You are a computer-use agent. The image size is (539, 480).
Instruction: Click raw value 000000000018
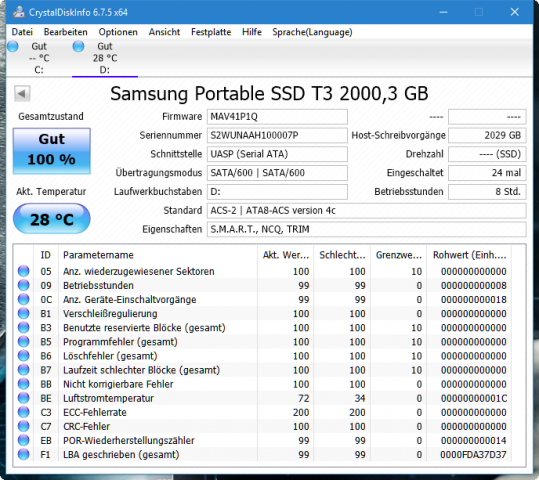coord(474,299)
